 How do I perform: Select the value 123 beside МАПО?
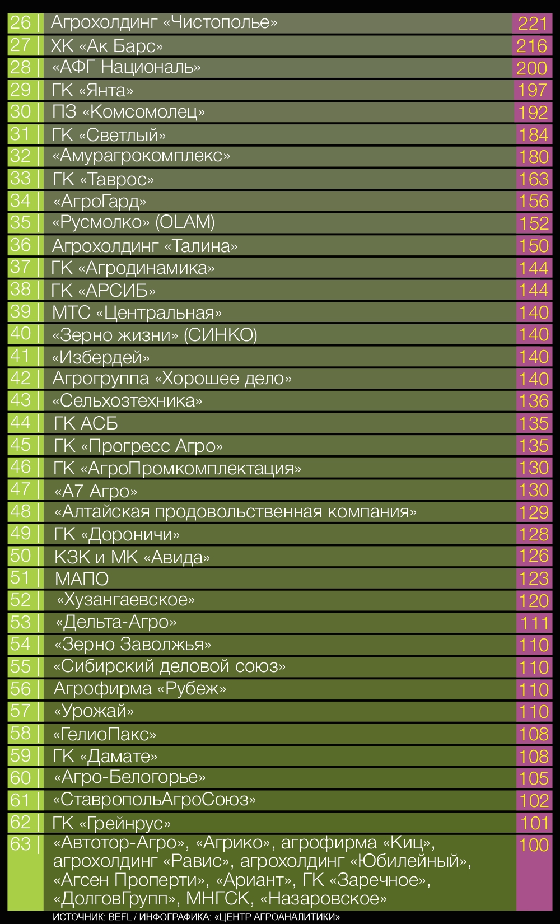pos(534,578)
